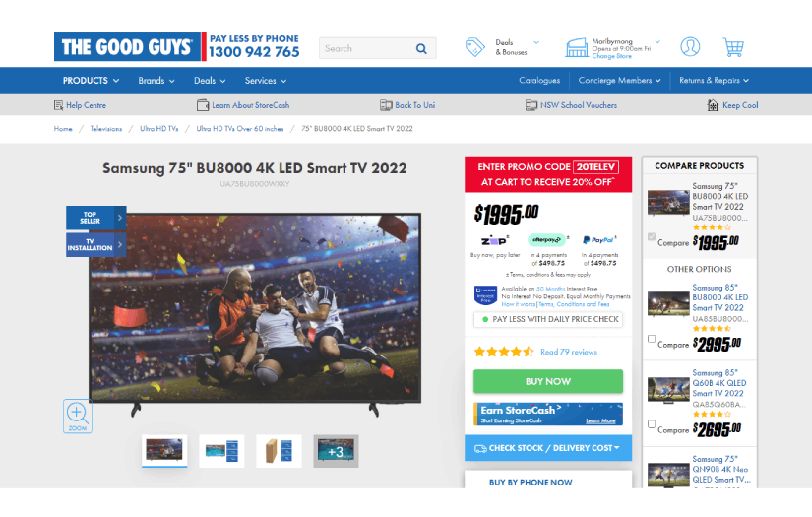Toggle Compare checkbox for Samsung 75" BU8000

(x=652, y=236)
